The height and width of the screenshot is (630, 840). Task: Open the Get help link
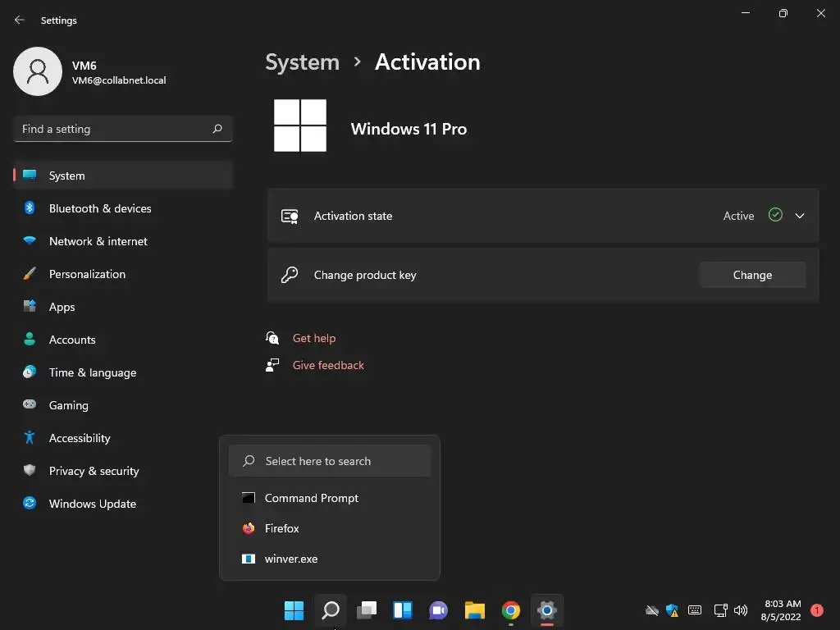click(314, 338)
